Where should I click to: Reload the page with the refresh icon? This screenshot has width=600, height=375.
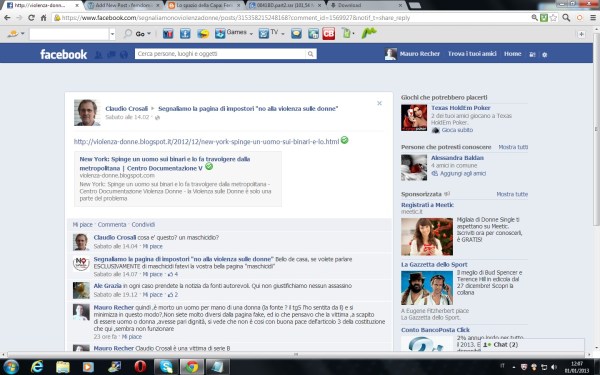(x=31, y=18)
